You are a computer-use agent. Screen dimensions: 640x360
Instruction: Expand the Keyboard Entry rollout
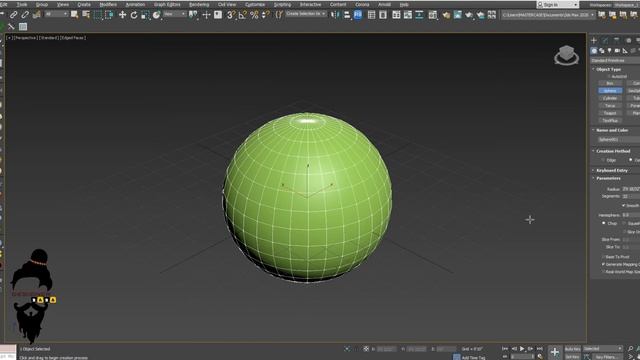click(612, 170)
